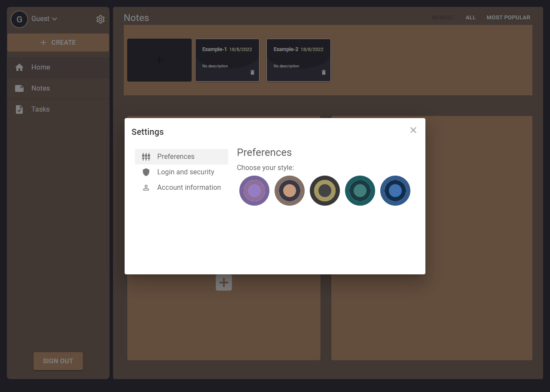Click the Tasks document icon
The height and width of the screenshot is (392, 550).
click(19, 109)
